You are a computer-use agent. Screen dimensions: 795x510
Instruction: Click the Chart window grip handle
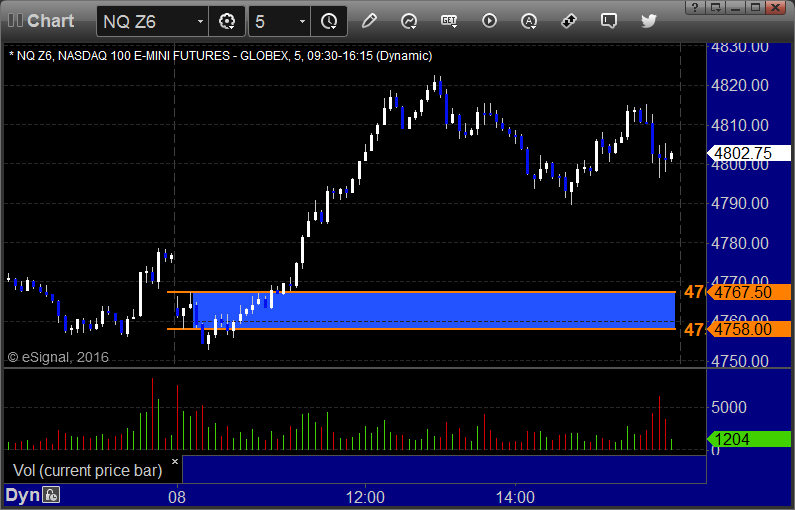coord(15,21)
